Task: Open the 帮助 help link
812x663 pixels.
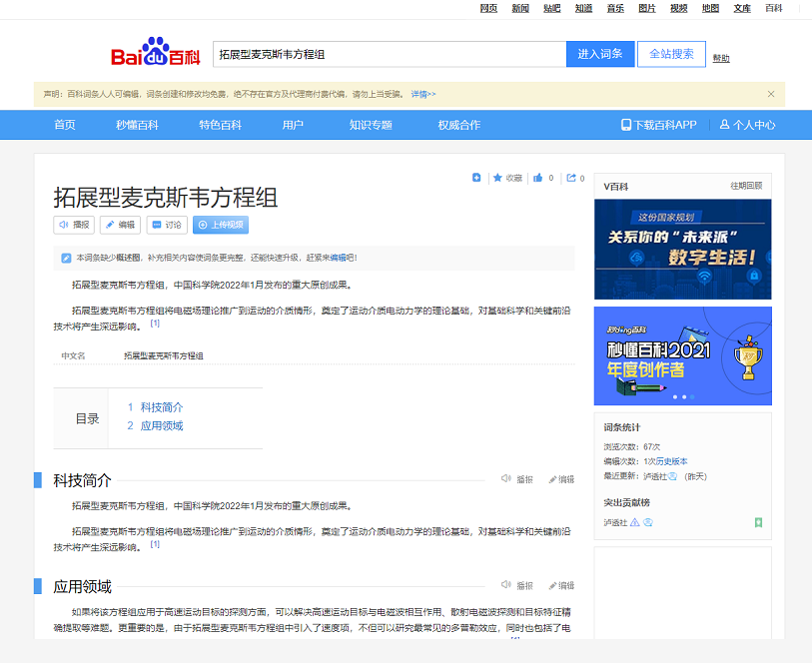Action: pyautogui.click(x=721, y=58)
